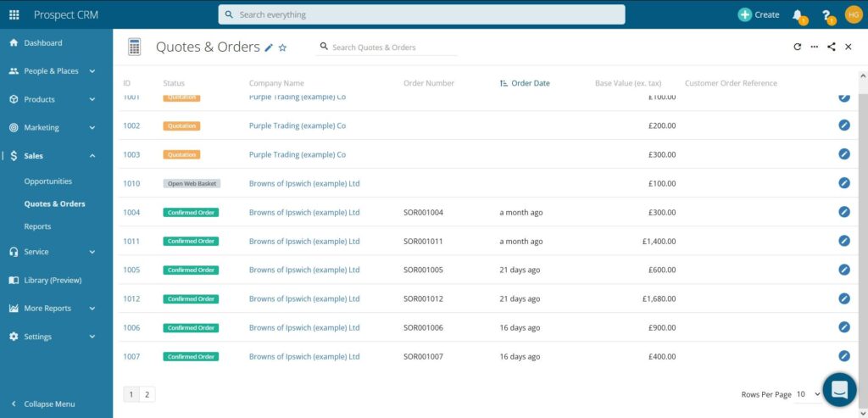The width and height of the screenshot is (868, 418).
Task: Open order ID 1010 link
Action: 131,183
